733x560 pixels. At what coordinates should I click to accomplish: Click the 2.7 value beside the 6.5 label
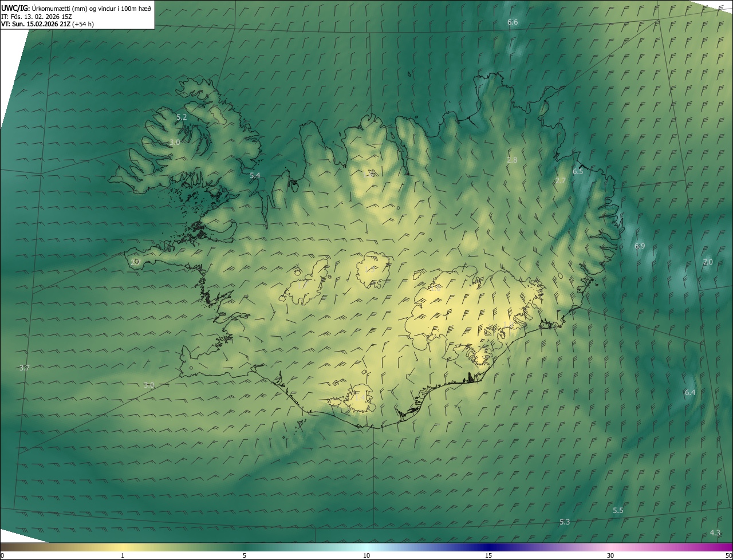[x=561, y=181]
